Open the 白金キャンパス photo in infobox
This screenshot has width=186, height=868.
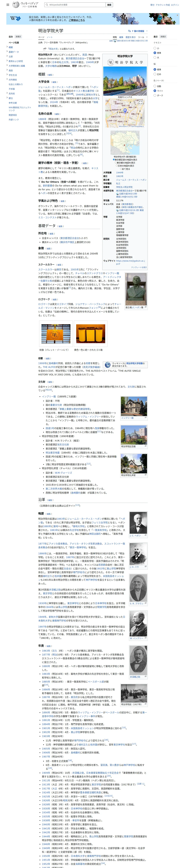click(x=125, y=81)
